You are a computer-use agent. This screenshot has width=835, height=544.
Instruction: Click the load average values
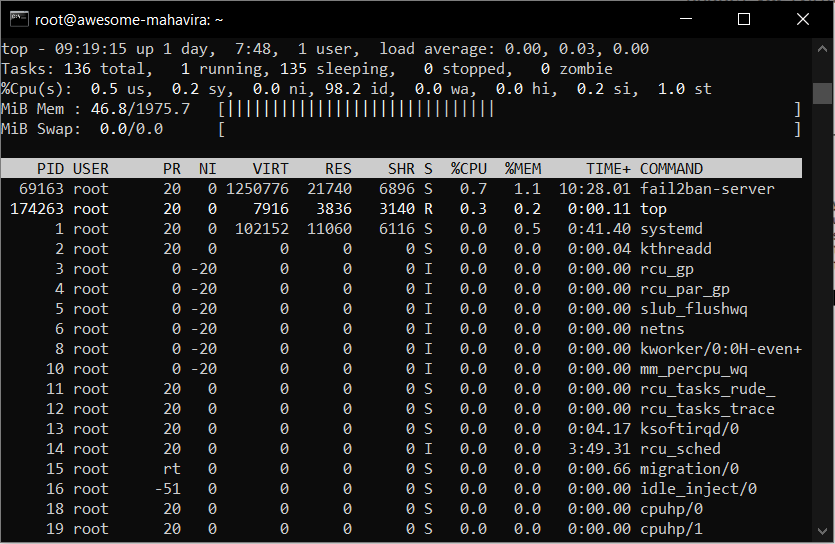tap(577, 49)
